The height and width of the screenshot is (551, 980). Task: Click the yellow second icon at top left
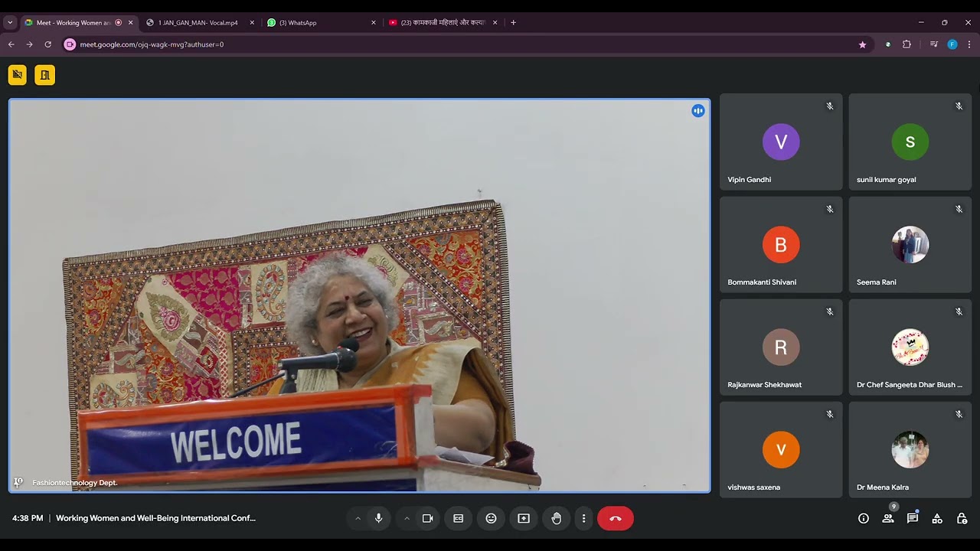click(x=45, y=75)
